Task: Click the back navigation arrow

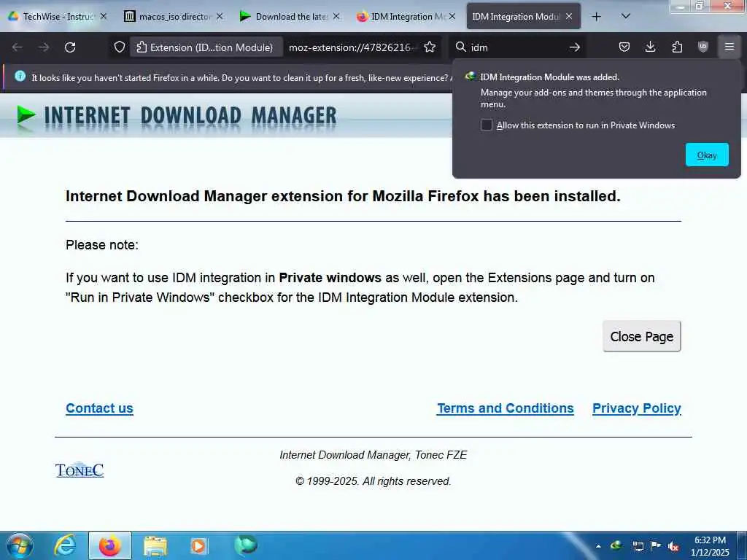Action: click(x=18, y=47)
